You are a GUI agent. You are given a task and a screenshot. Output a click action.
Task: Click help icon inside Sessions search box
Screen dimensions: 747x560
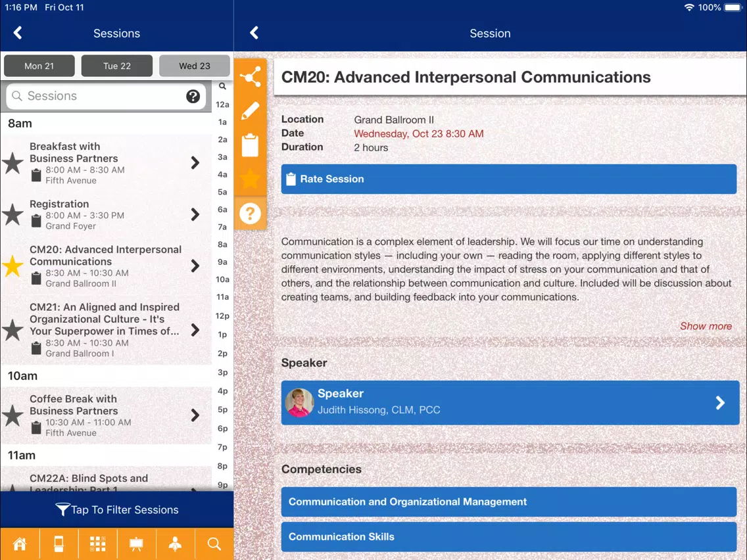tap(193, 96)
